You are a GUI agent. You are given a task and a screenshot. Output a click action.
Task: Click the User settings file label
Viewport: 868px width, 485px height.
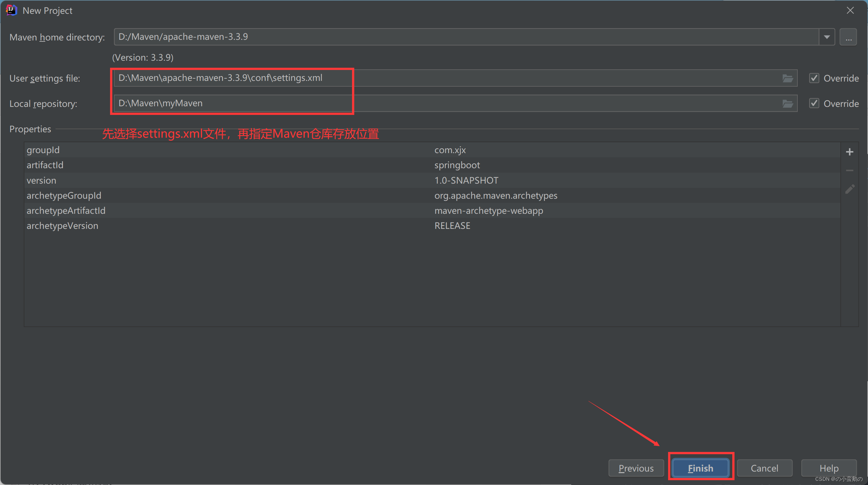click(x=45, y=79)
